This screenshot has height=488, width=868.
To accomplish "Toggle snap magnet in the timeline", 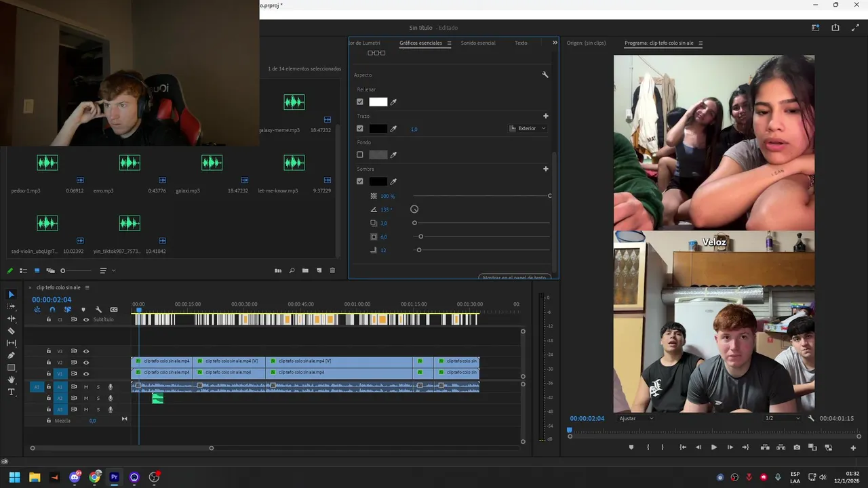I will pos(52,310).
